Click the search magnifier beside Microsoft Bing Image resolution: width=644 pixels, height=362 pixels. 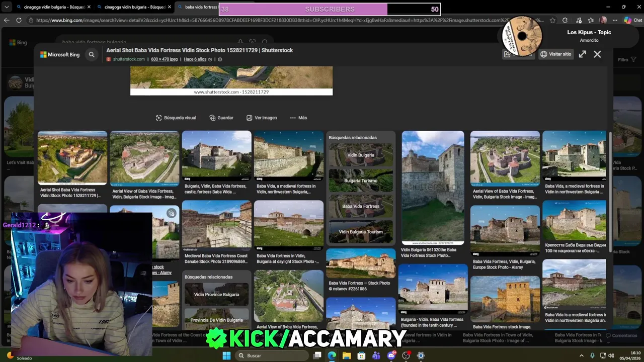click(92, 54)
